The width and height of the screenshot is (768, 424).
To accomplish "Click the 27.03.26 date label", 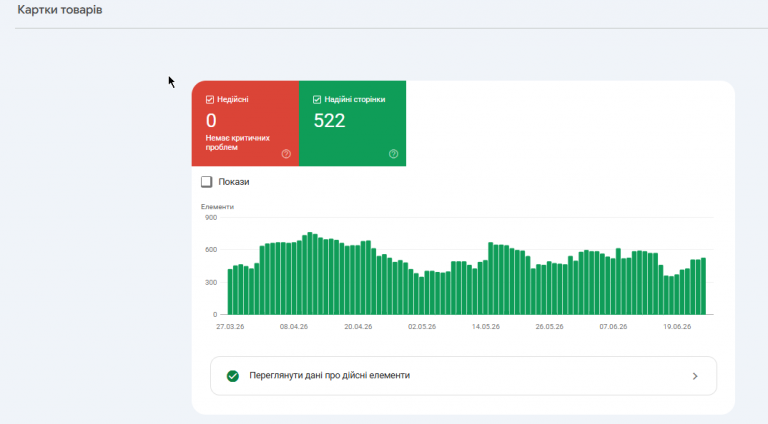I will tap(230, 327).
